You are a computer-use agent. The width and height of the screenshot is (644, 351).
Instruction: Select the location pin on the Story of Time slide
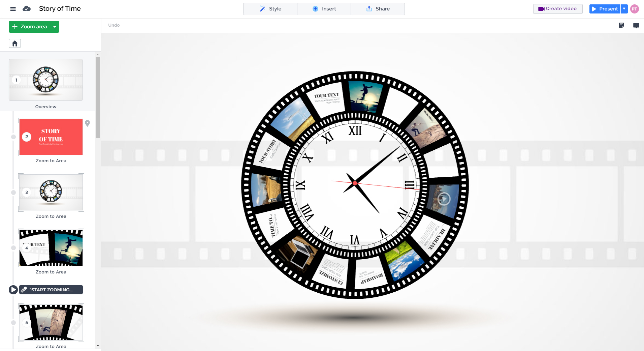click(88, 123)
